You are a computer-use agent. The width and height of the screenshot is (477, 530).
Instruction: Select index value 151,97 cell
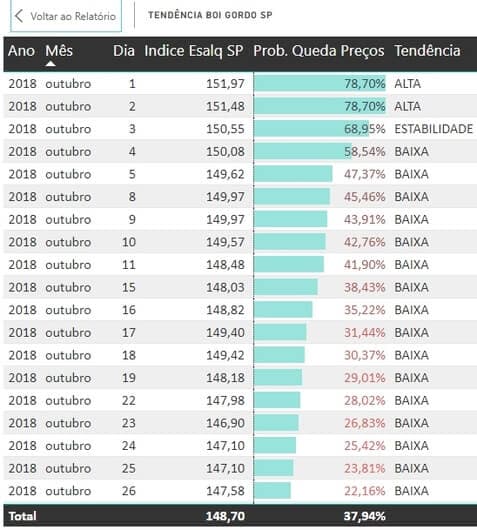225,83
